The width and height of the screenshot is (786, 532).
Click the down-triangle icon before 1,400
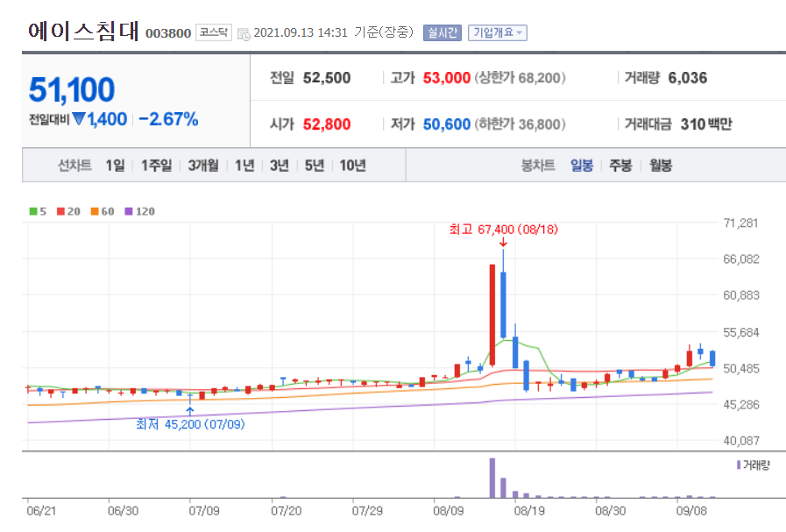click(79, 119)
